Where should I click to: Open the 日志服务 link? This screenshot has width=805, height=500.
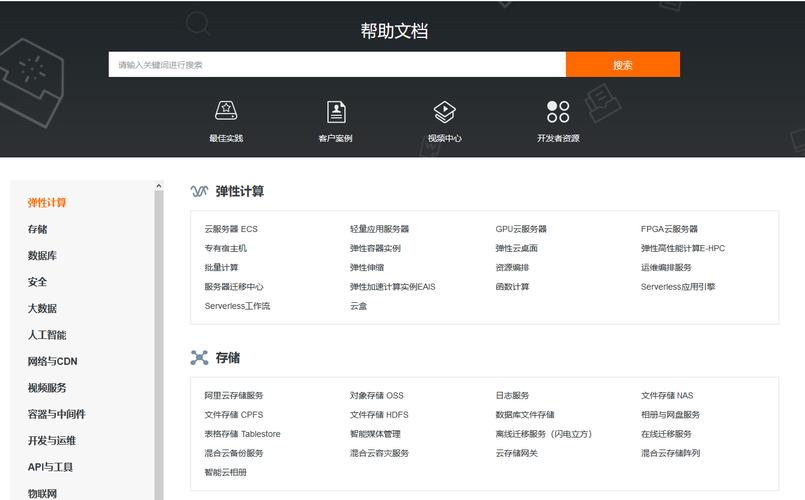click(512, 396)
